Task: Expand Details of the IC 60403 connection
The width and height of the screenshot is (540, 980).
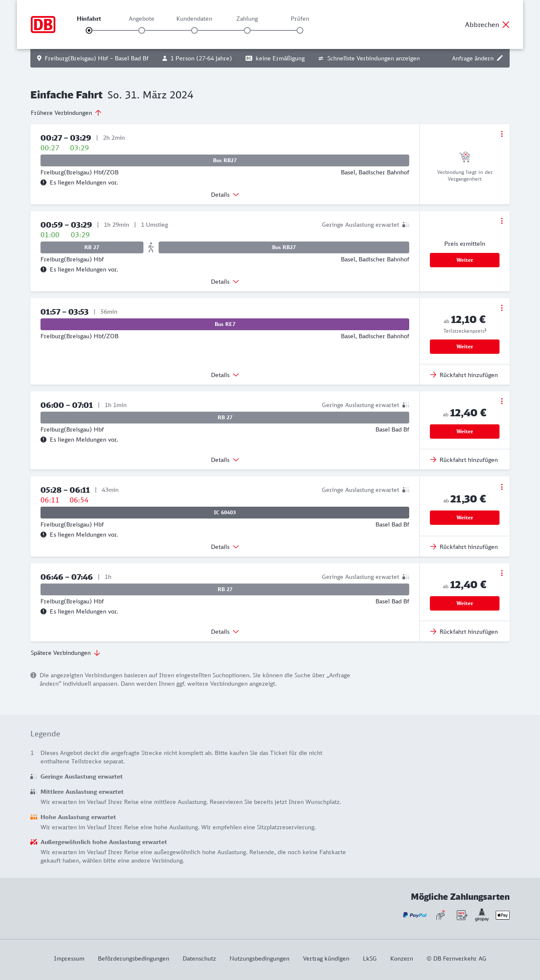Action: click(x=225, y=547)
